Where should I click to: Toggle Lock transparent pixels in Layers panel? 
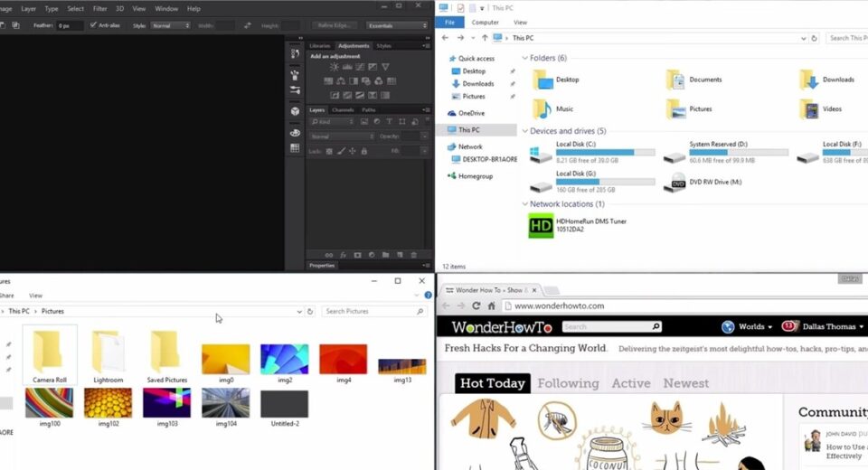pos(329,151)
